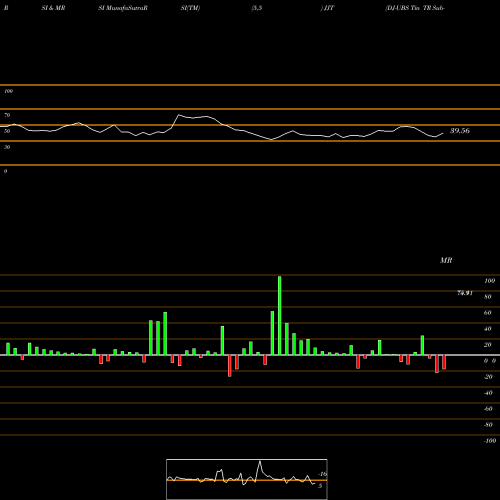Click the 70 level label on RSI axis
The image size is (500, 500).
[7, 115]
